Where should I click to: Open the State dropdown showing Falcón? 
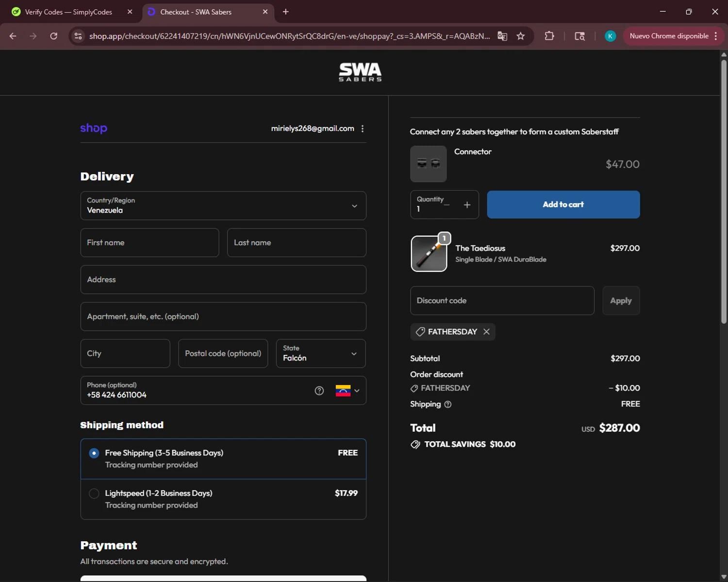321,353
